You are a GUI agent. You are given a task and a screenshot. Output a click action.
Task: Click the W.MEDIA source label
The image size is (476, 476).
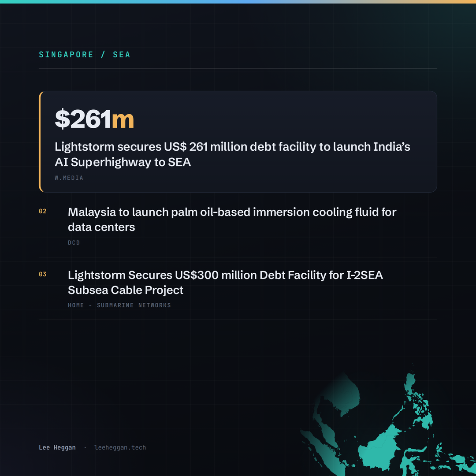(x=69, y=178)
